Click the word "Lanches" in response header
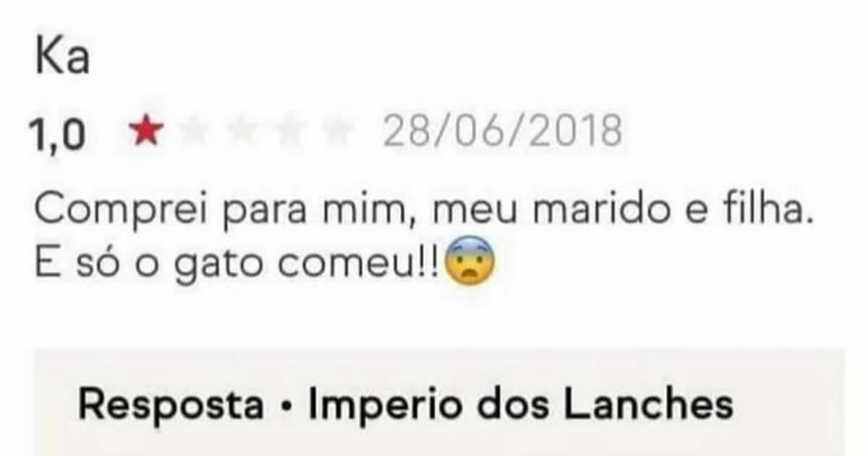This screenshot has width=868, height=456. click(x=648, y=405)
